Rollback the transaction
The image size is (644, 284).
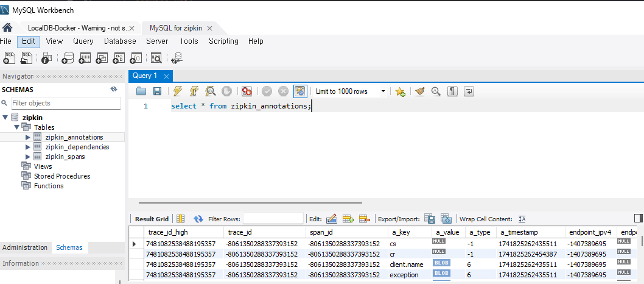pos(284,91)
